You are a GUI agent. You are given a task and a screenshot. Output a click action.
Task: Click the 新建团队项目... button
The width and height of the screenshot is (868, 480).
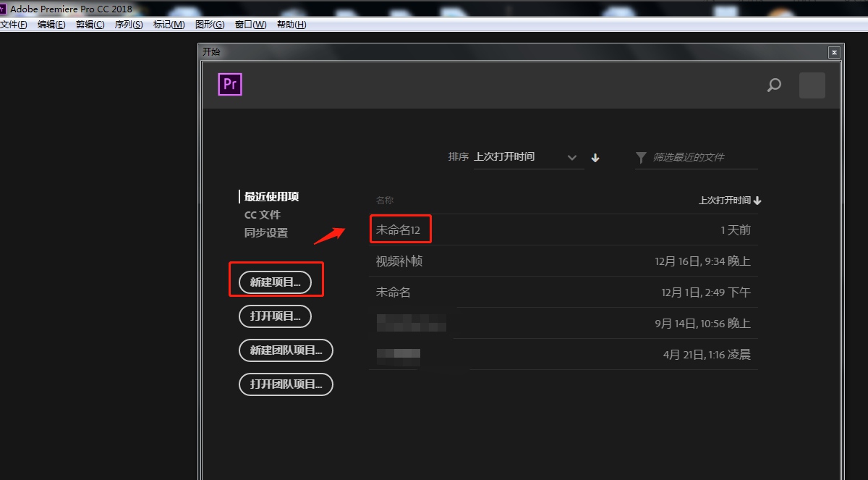click(286, 350)
